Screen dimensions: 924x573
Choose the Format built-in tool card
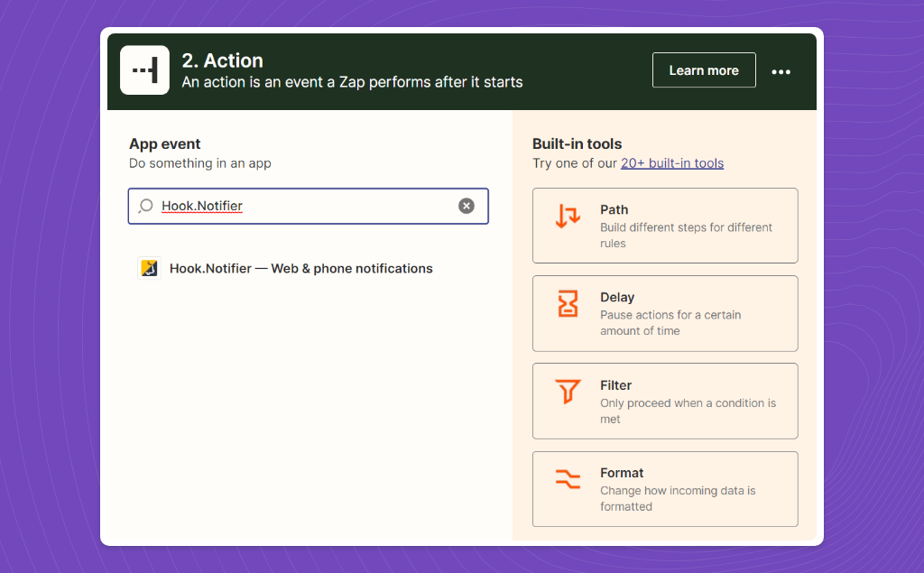point(665,489)
